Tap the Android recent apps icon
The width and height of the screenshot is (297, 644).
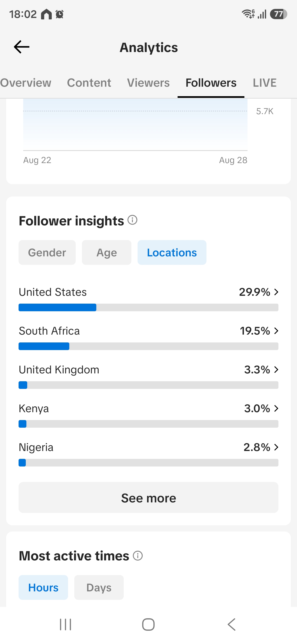[x=65, y=625]
